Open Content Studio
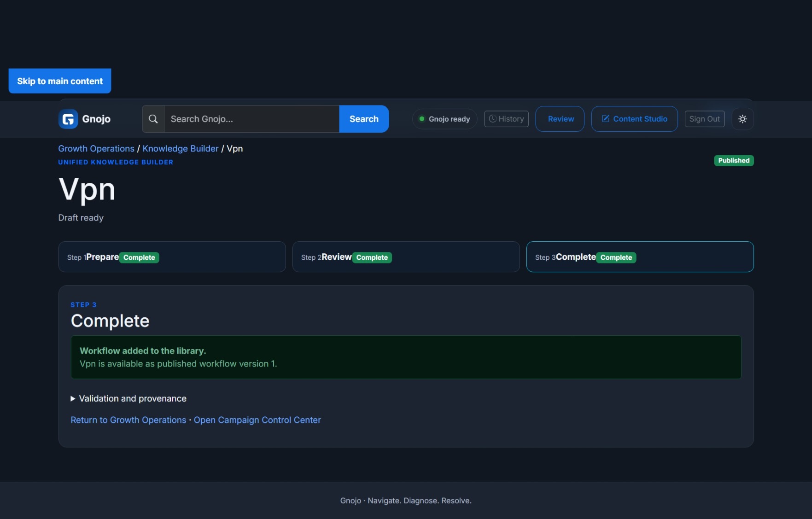The height and width of the screenshot is (519, 812). tap(634, 119)
